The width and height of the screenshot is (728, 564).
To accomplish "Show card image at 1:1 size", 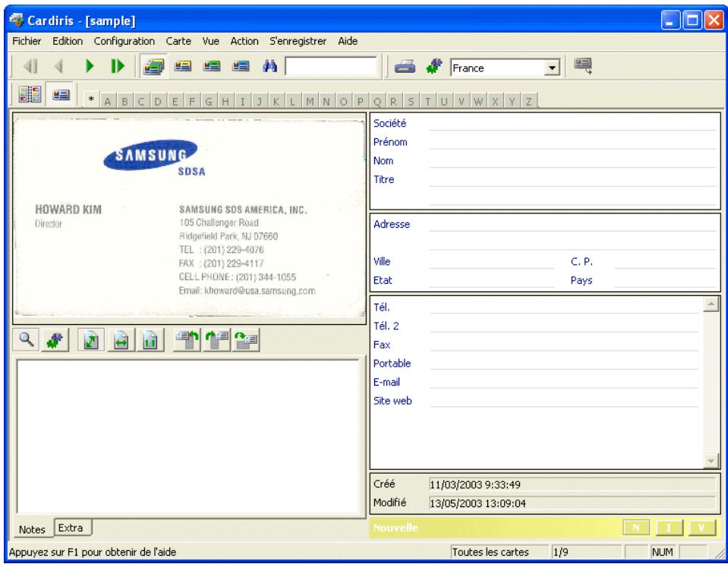I will 150,340.
